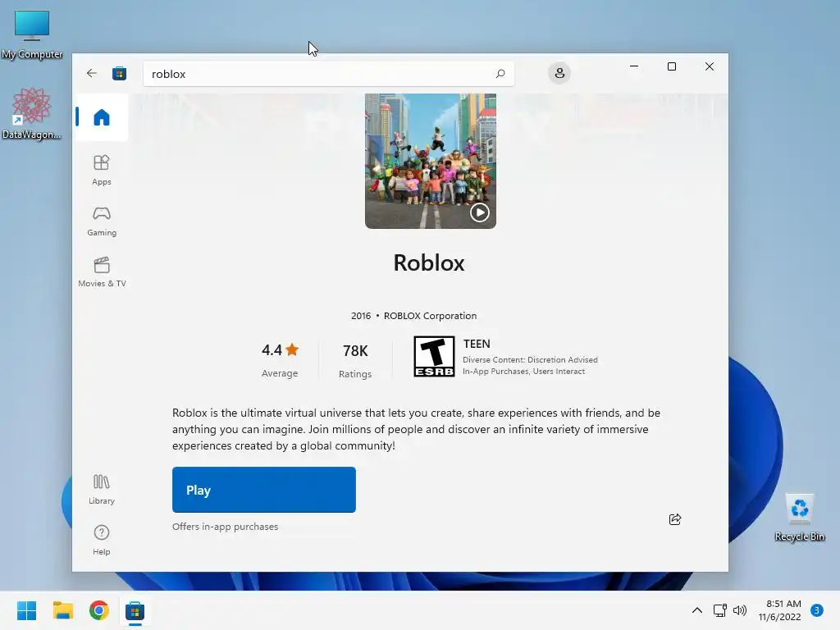Open the Movies & TV section
The width and height of the screenshot is (840, 630).
(101, 272)
